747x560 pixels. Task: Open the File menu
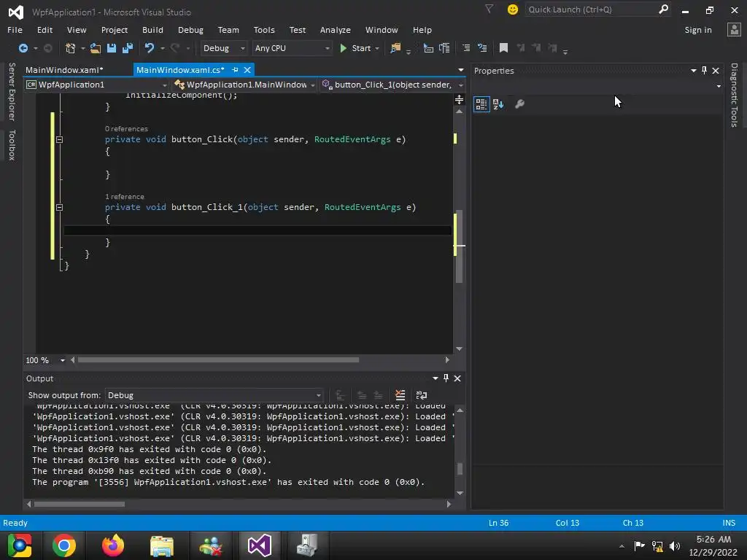(15, 30)
